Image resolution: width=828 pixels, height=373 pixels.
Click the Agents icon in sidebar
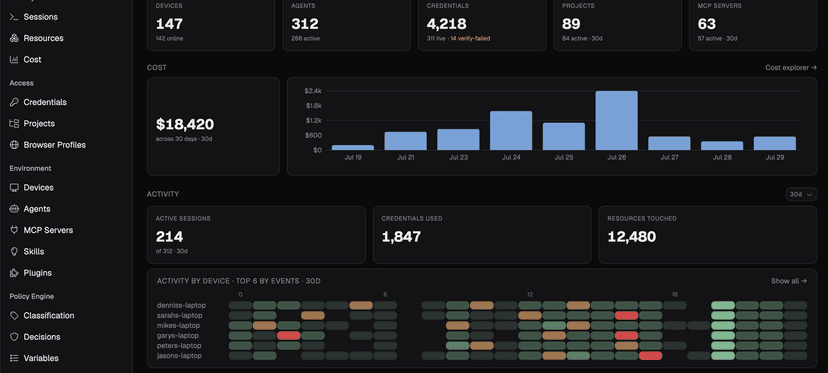(14, 209)
